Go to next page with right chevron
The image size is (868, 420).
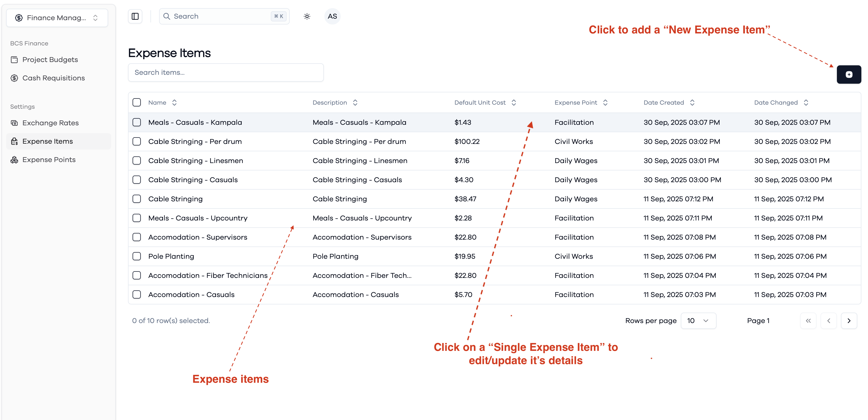[x=849, y=320]
